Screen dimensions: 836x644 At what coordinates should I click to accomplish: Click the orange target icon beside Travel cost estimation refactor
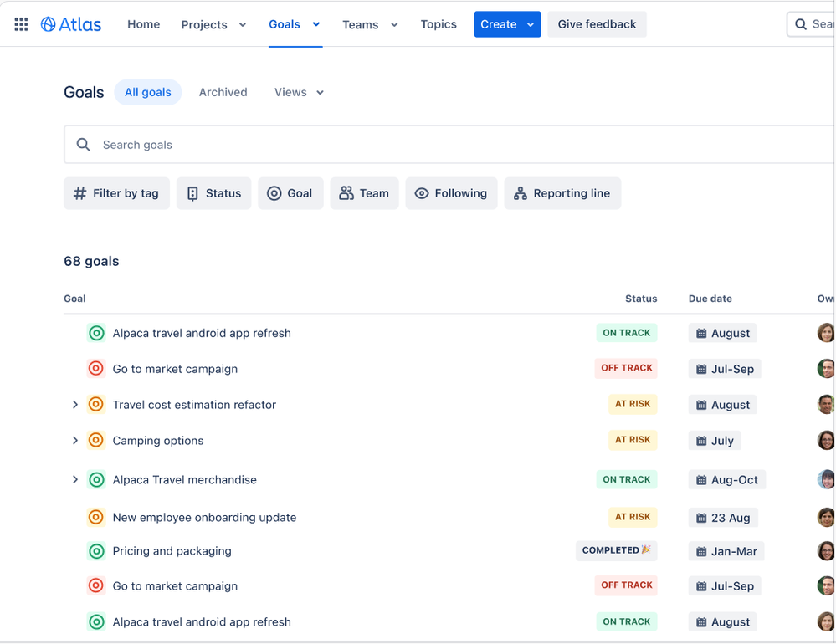pos(96,404)
